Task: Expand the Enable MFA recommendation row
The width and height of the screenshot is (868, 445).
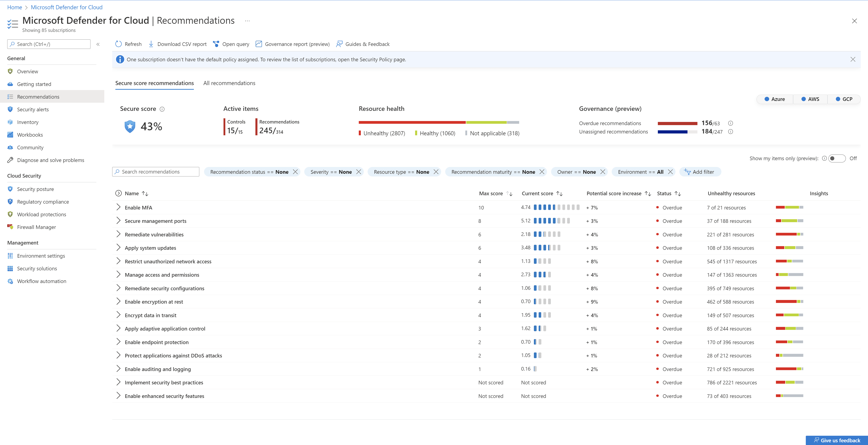Action: pos(118,207)
